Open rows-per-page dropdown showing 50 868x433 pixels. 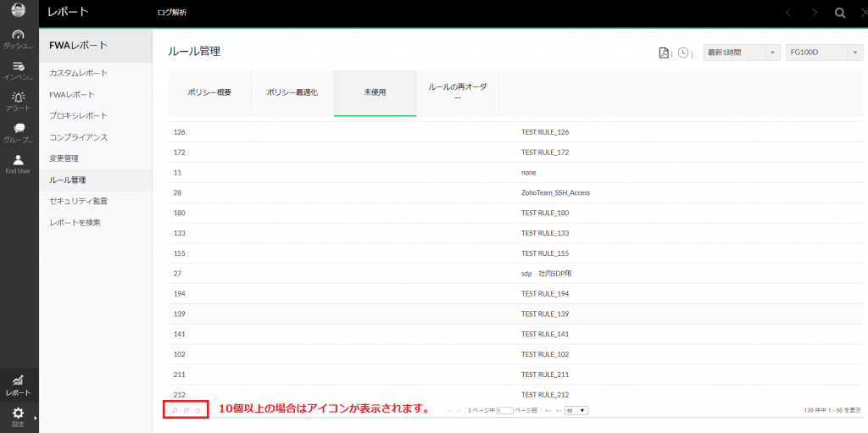click(x=576, y=410)
